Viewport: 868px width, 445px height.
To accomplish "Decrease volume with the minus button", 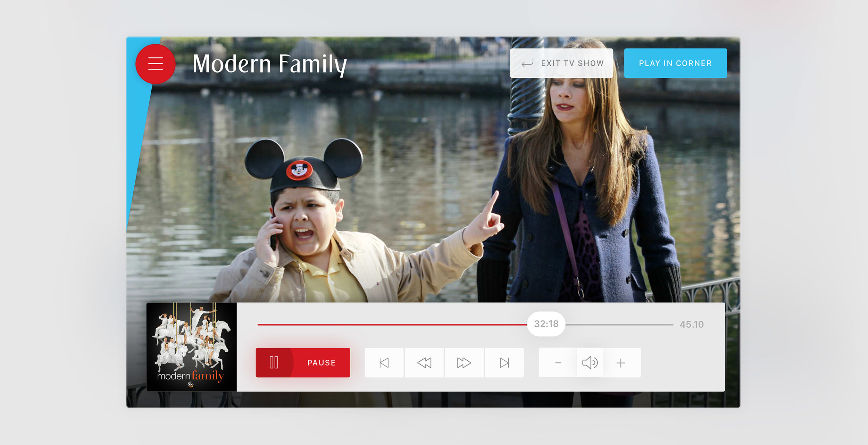I will pos(558,363).
